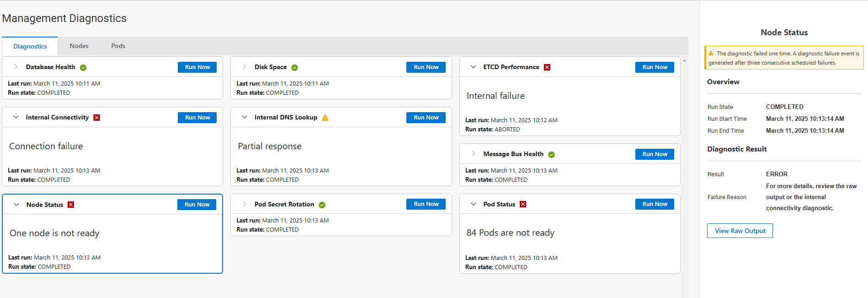
Task: Run the Disk Space diagnostic now
Action: coord(426,67)
